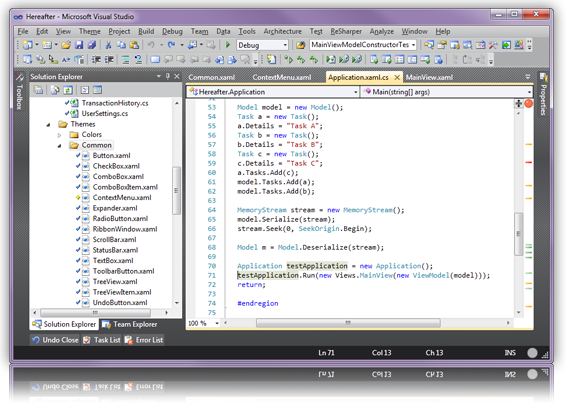
Task: Click testApplication variable on line 70
Action: (317, 266)
